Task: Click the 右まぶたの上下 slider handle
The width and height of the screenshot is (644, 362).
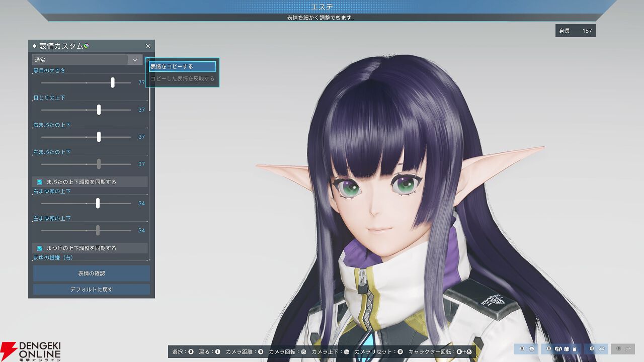Action: coord(99,137)
